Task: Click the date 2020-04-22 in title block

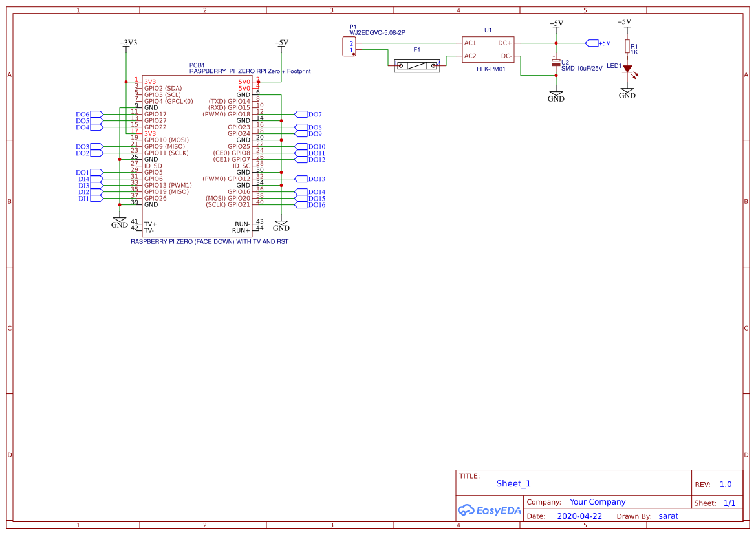Action: pyautogui.click(x=579, y=516)
